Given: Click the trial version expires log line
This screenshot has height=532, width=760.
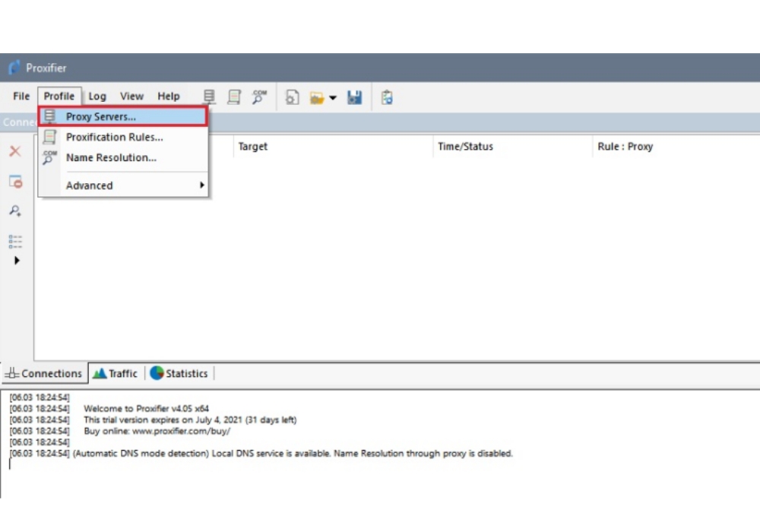Looking at the screenshot, I should 190,420.
